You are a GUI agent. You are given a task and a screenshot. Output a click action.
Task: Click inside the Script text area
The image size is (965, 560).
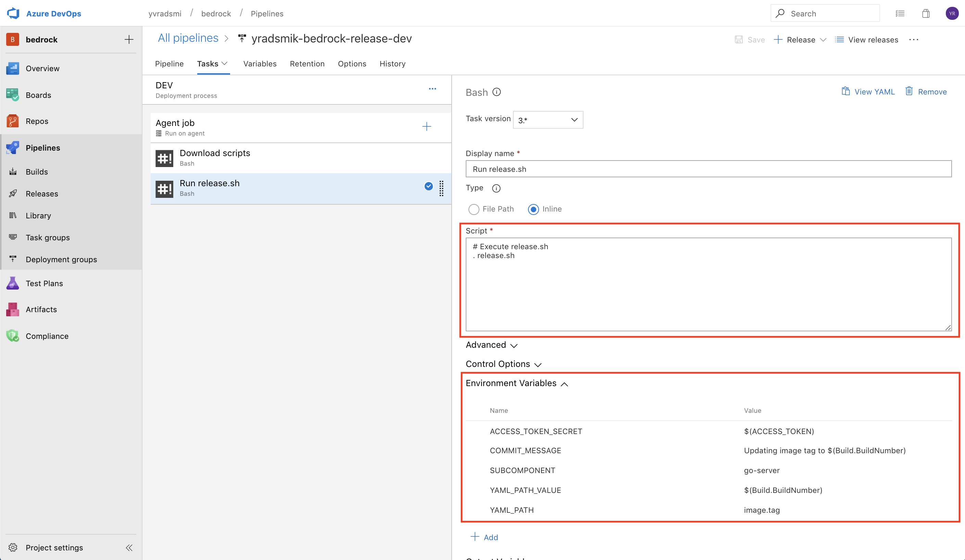(709, 284)
